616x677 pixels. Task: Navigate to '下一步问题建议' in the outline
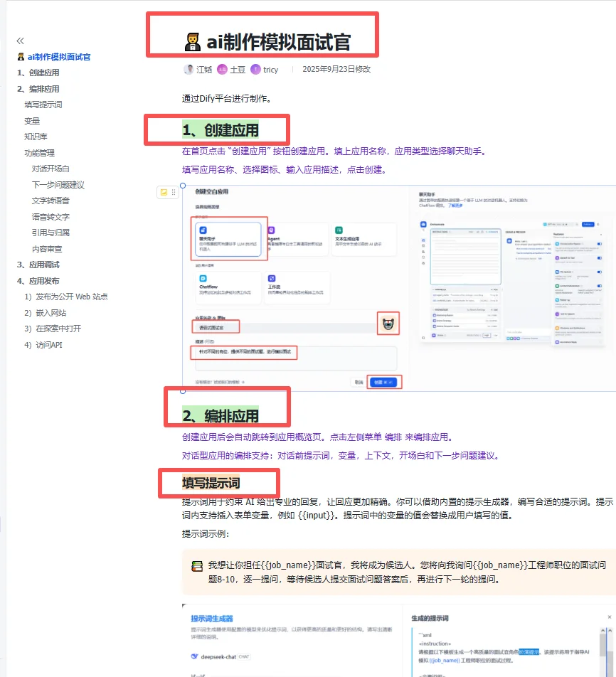(58, 185)
